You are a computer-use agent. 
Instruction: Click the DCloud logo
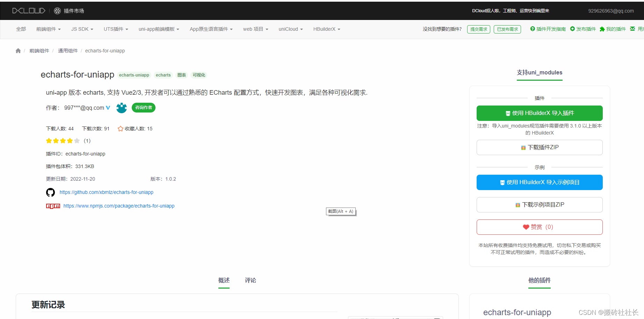tap(29, 10)
